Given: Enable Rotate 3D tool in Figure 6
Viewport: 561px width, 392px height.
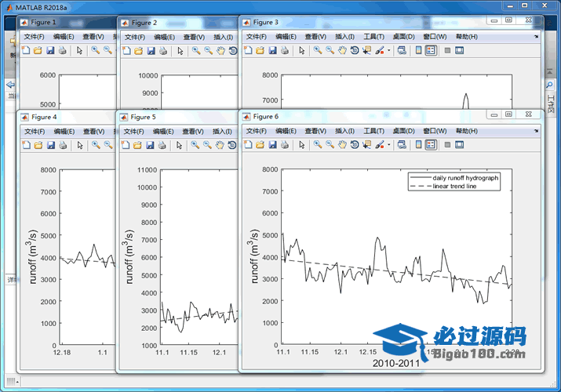Looking at the screenshot, I should tap(355, 145).
